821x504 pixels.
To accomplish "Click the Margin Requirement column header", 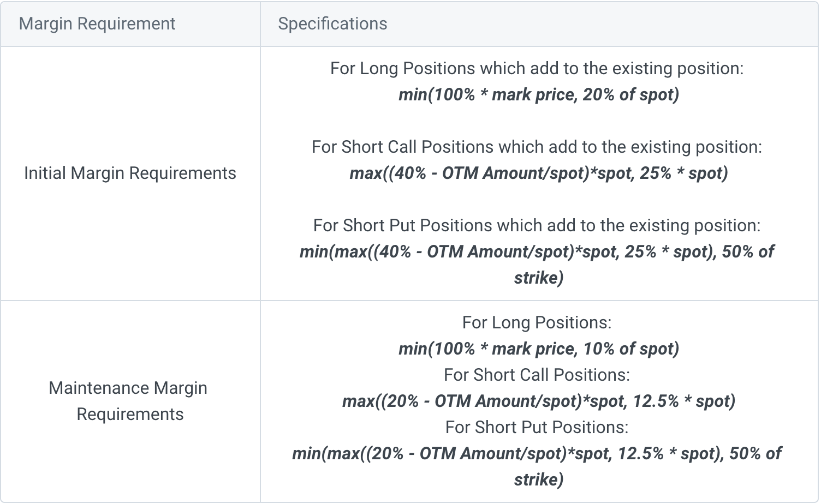I will tap(97, 24).
